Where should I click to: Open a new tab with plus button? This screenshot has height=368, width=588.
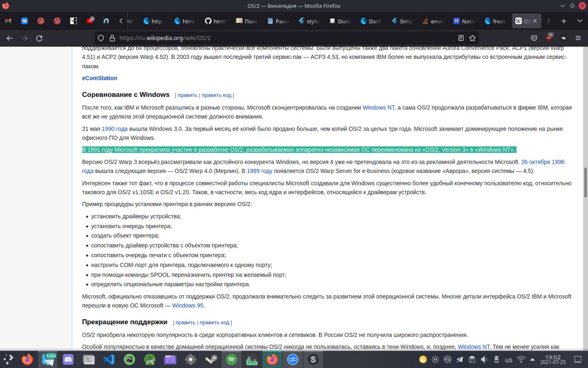click(564, 21)
